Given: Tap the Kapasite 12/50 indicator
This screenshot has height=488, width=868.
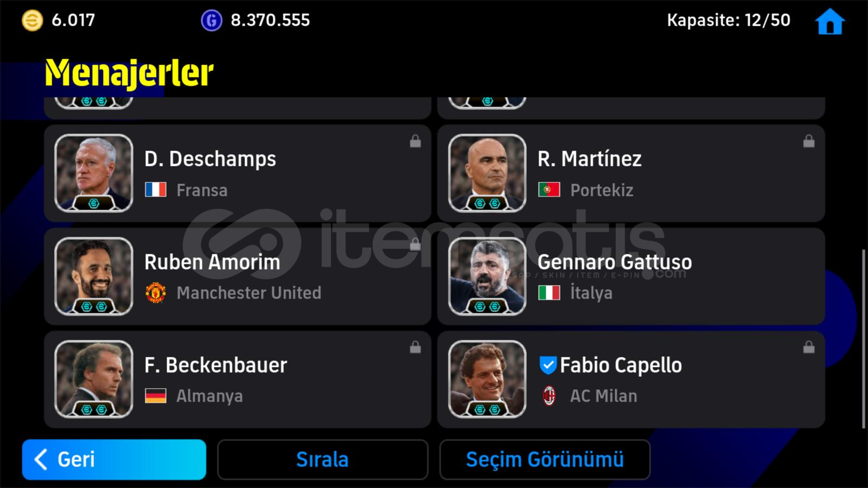Looking at the screenshot, I should pos(728,21).
